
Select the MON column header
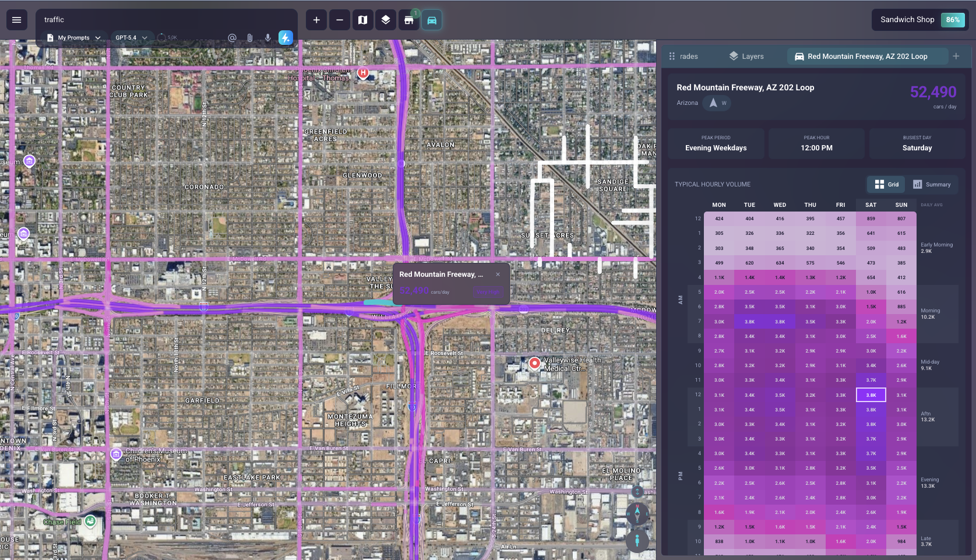coord(719,205)
